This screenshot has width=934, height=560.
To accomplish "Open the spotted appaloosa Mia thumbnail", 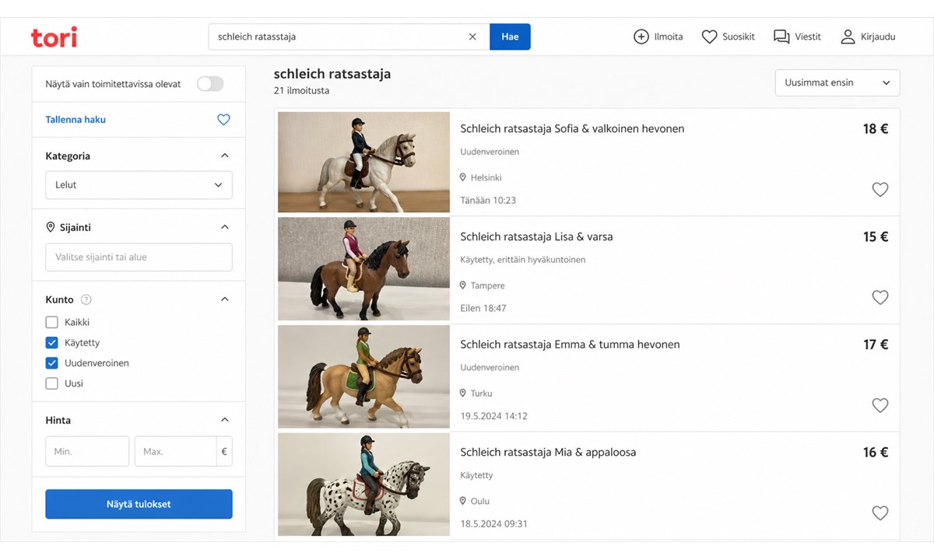I will 363,485.
